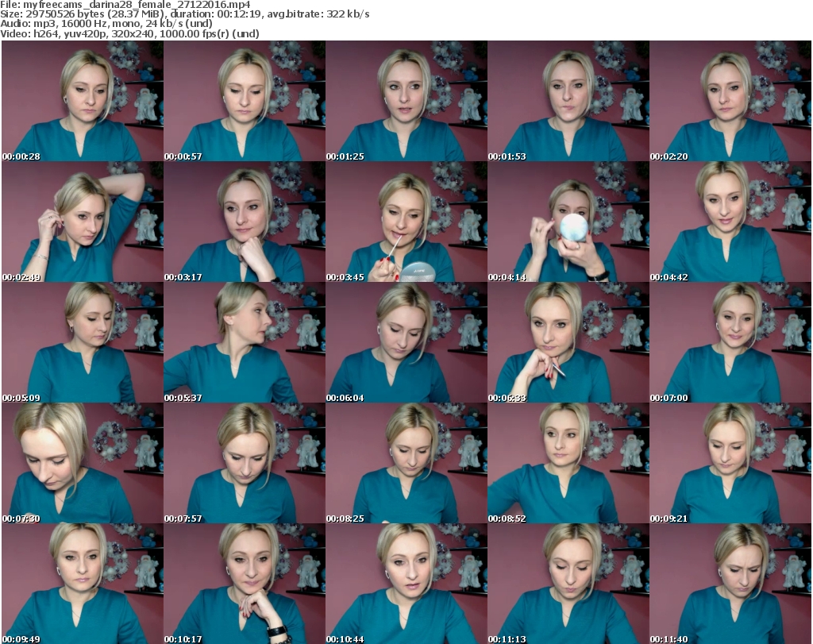The height and width of the screenshot is (644, 813).
Task: Select the 00:03:45 thumbnail
Action: (x=406, y=222)
